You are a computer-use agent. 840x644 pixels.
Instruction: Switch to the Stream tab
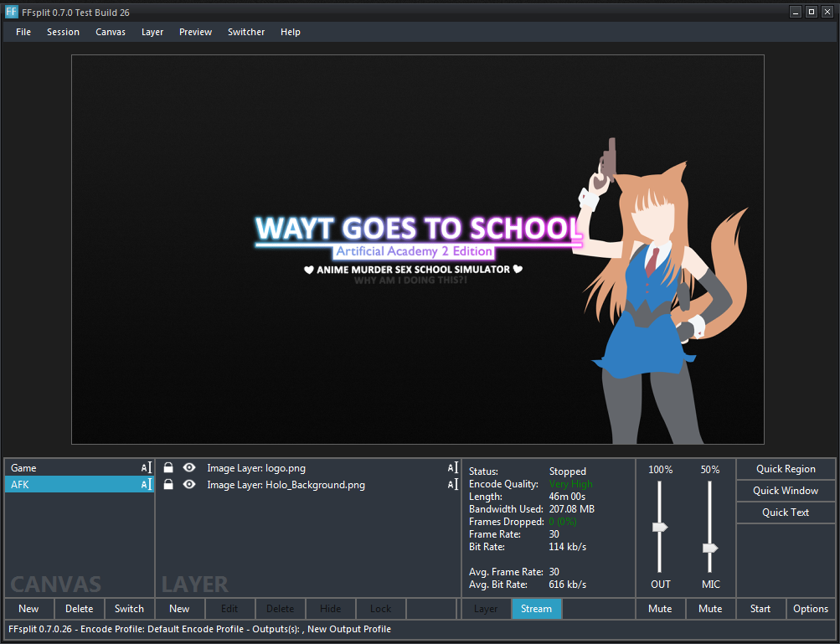536,609
